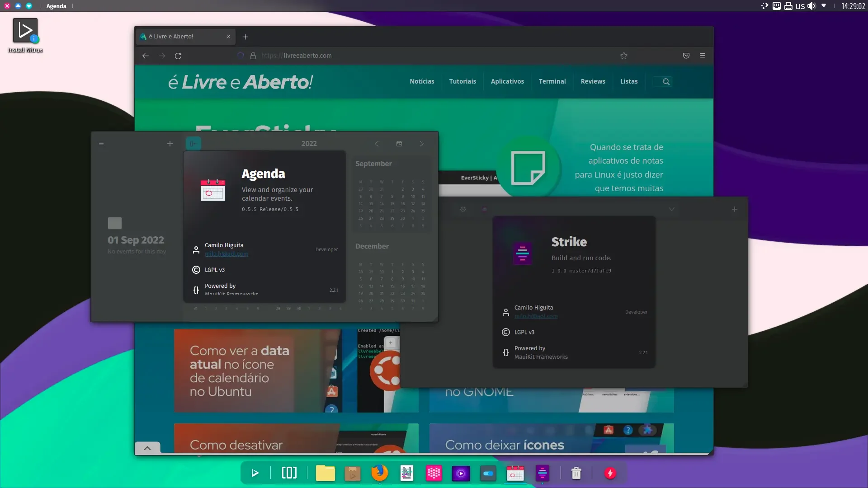The image size is (868, 488).
Task: Open the browser hamburger menu
Action: pyautogui.click(x=703, y=56)
